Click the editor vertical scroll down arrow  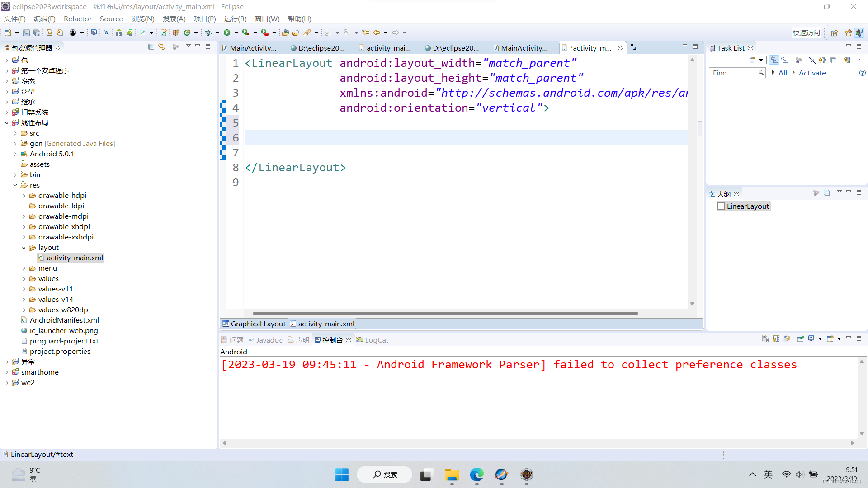pos(692,304)
